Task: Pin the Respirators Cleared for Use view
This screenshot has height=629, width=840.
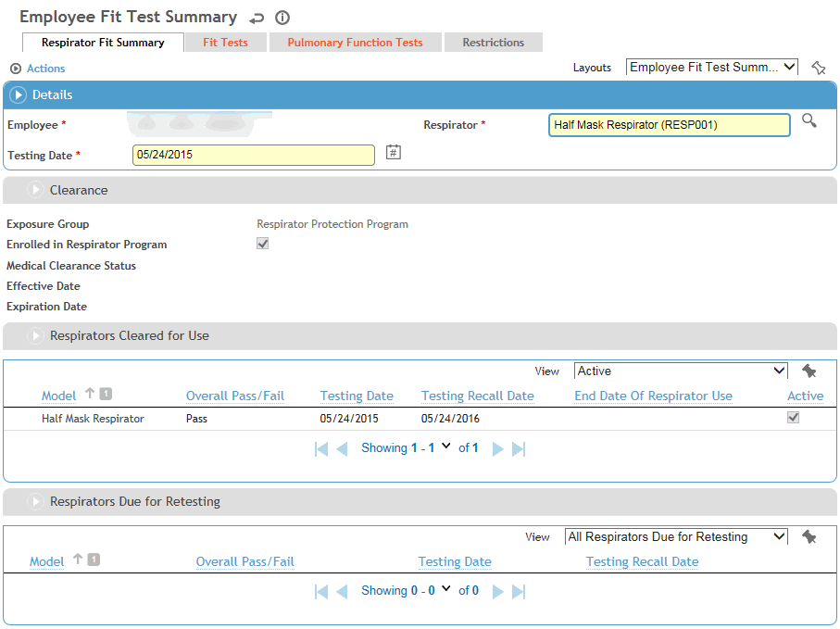Action: 809,371
